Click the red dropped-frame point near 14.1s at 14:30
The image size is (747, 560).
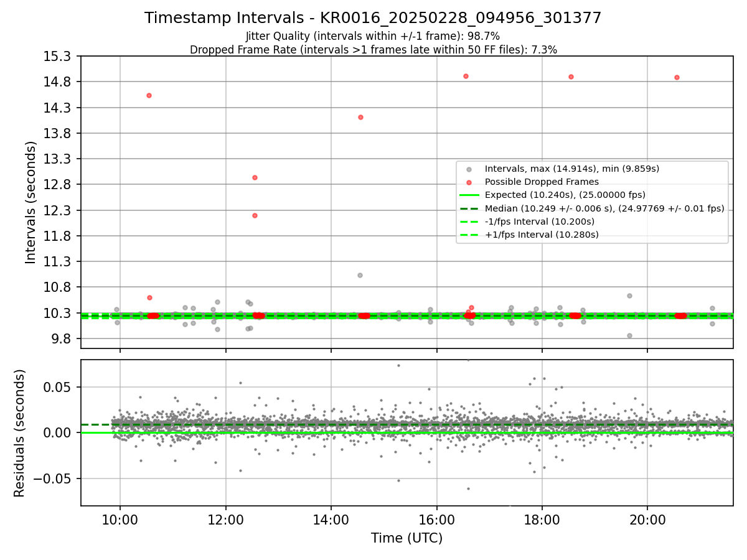360,117
